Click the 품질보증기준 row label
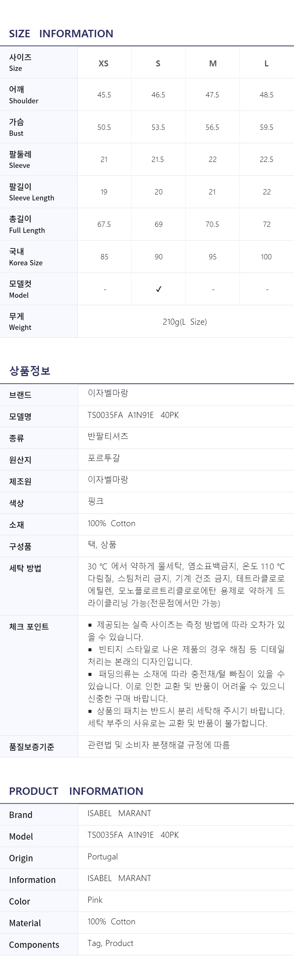 32,746
